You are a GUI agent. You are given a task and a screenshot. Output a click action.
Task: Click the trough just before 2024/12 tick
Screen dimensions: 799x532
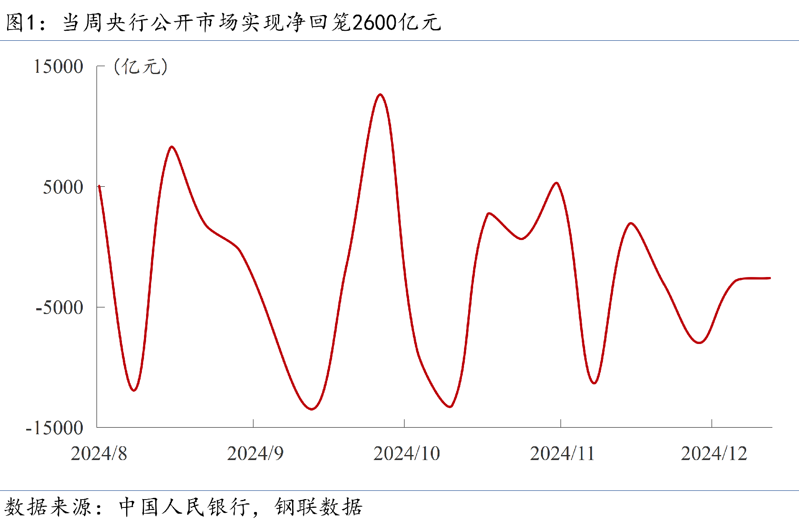click(699, 343)
